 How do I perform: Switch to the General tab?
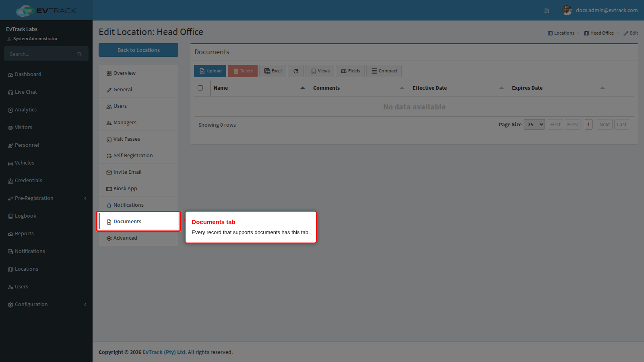[x=138, y=90]
